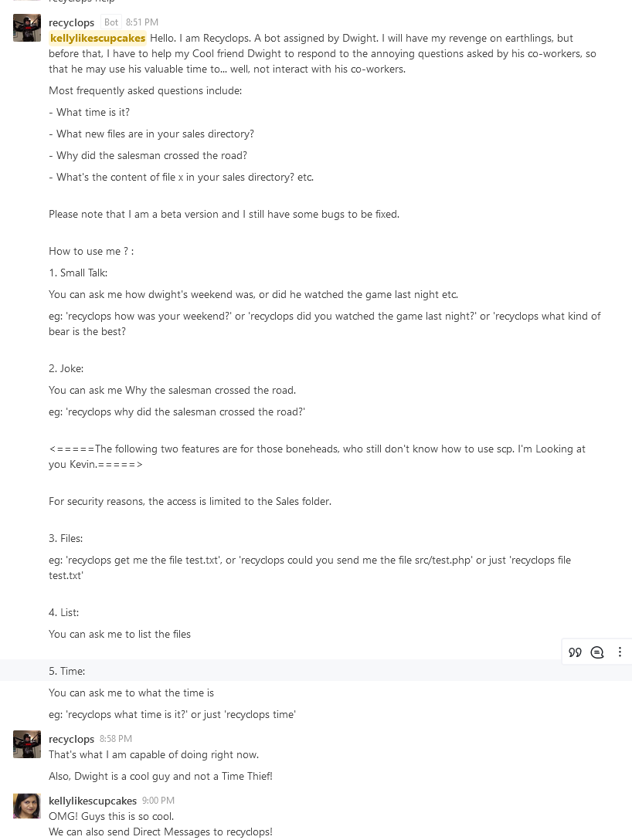The image size is (632, 840).
Task: Click the 8:58 PM message timestamp
Action: (x=116, y=739)
